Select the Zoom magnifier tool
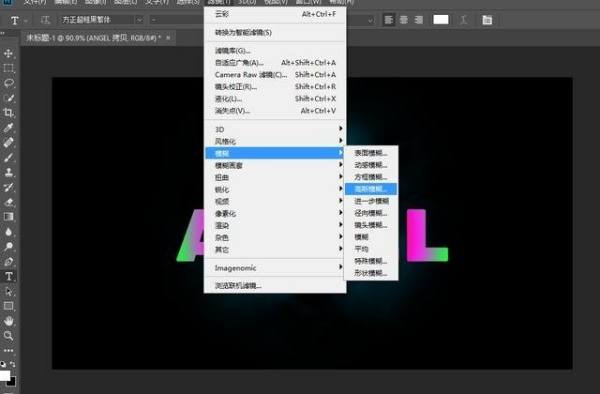600x394 pixels. tap(8, 336)
